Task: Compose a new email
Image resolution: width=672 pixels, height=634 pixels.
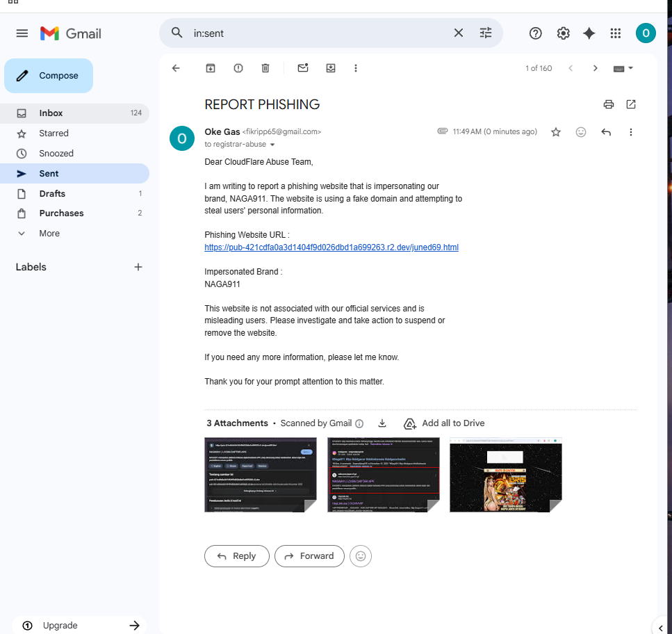Action: (x=49, y=76)
